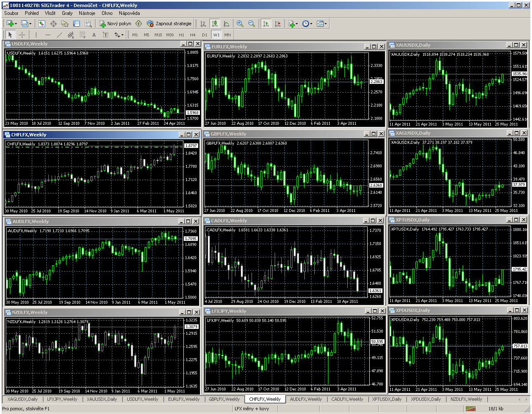Open the Market Watch window icon
532x414 pixels.
(42, 24)
